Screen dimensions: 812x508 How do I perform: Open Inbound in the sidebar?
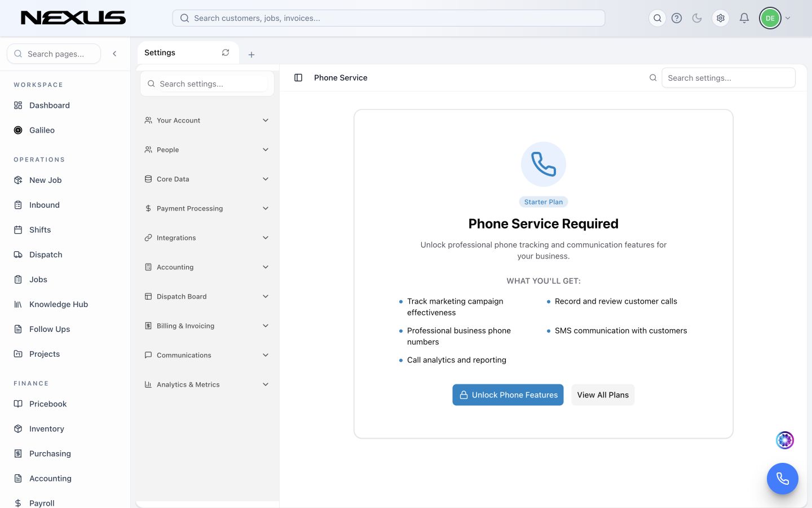click(x=65, y=205)
